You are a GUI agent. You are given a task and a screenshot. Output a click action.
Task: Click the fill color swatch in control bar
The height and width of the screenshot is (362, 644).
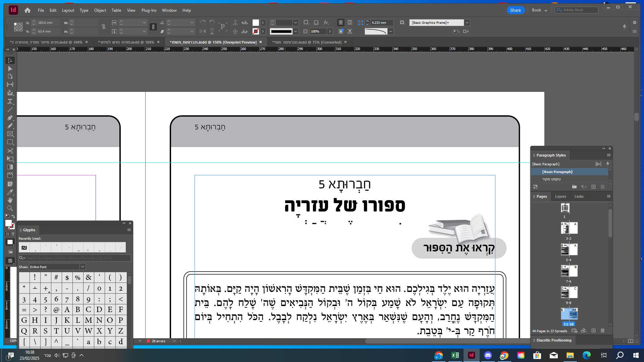256,23
